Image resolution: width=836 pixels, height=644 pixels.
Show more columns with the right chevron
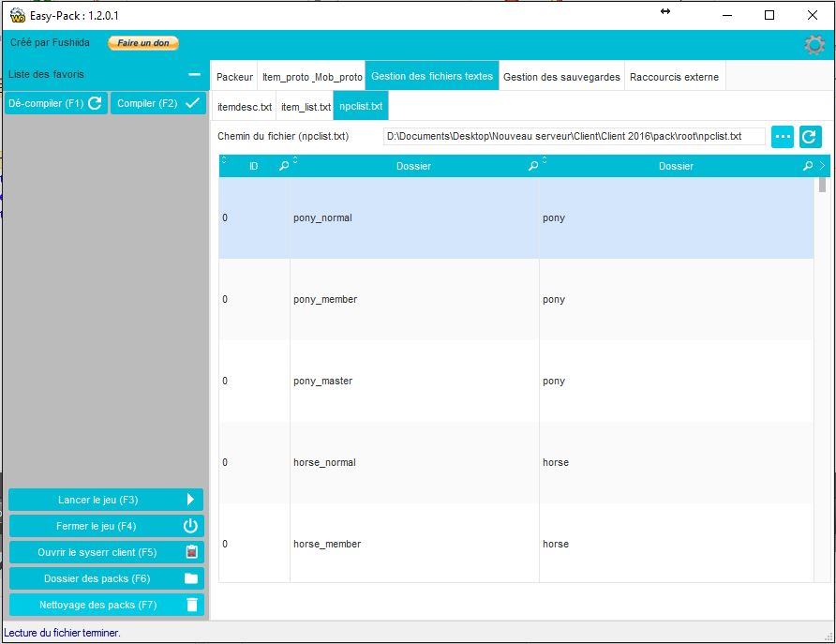[x=822, y=166]
